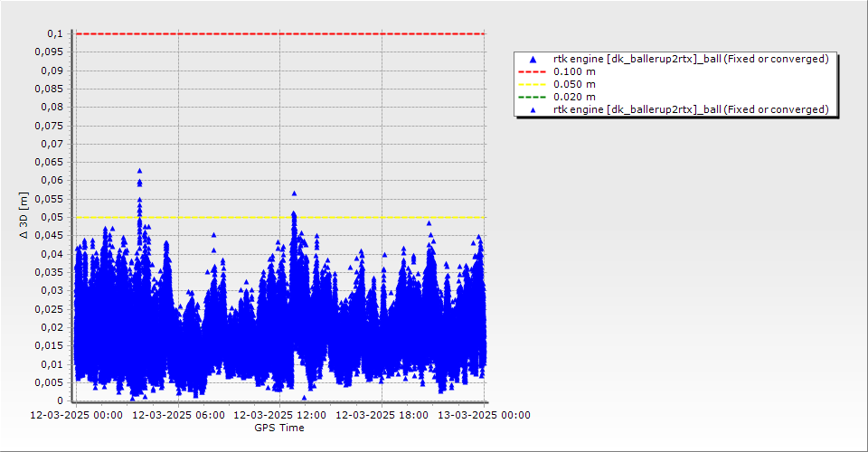Select the green dashed line legend swatch
The width and height of the screenshot is (868, 452).
click(532, 98)
